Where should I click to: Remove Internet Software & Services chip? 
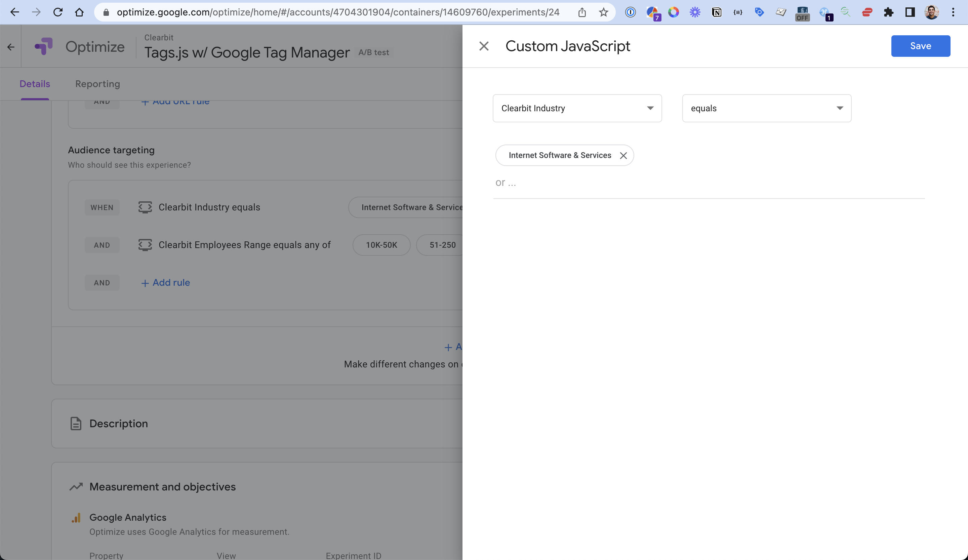[623, 156]
